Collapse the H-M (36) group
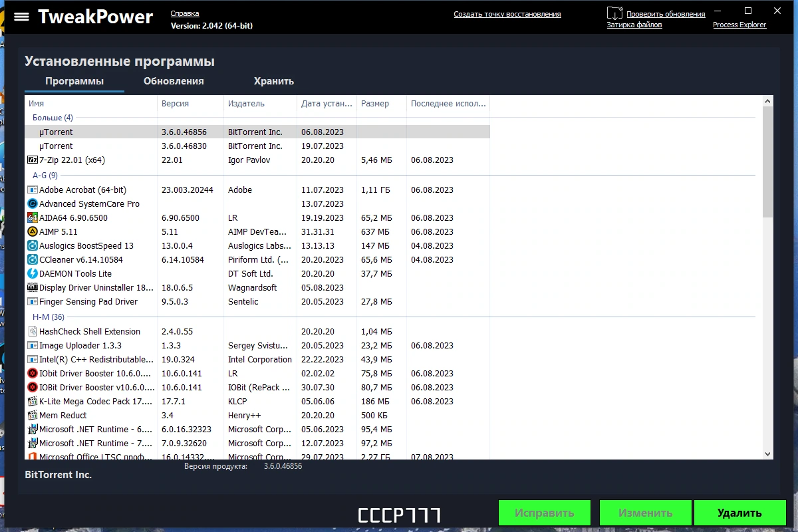 click(49, 317)
